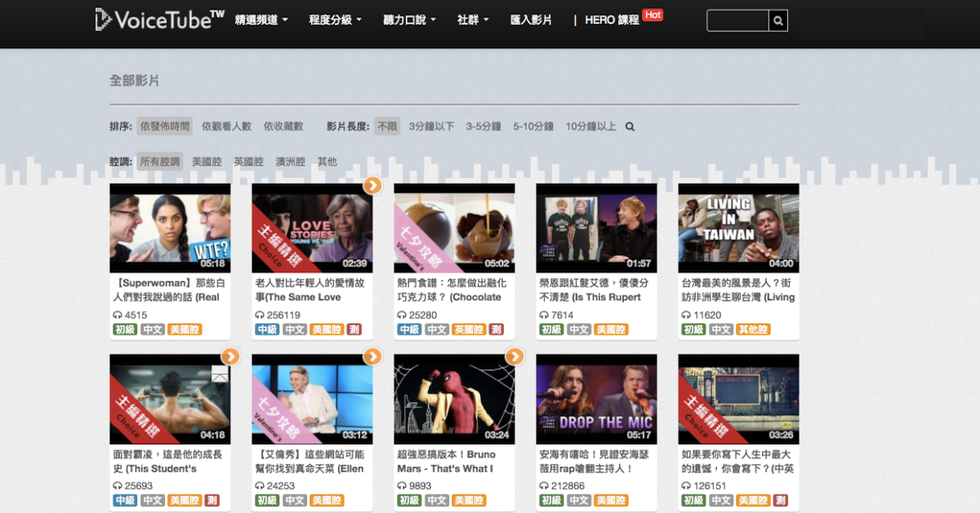
Task: Click the red Hot badge beside HERO 課程
Action: click(653, 15)
